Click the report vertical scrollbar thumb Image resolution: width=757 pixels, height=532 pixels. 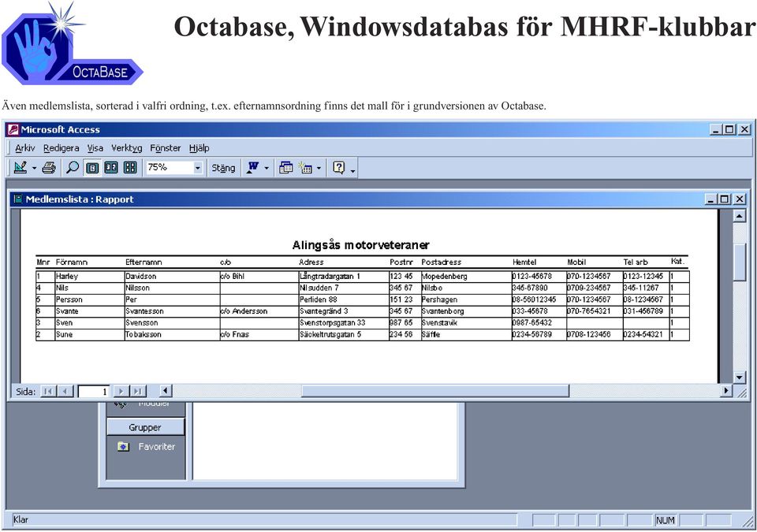(x=740, y=262)
